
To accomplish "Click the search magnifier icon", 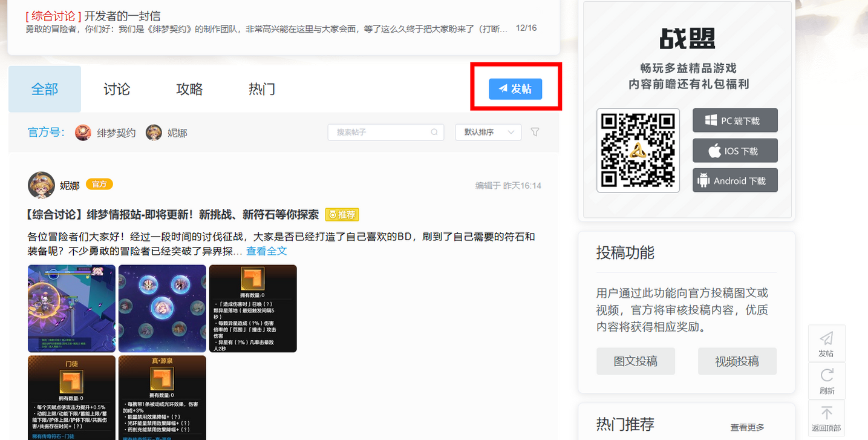I will (x=434, y=132).
